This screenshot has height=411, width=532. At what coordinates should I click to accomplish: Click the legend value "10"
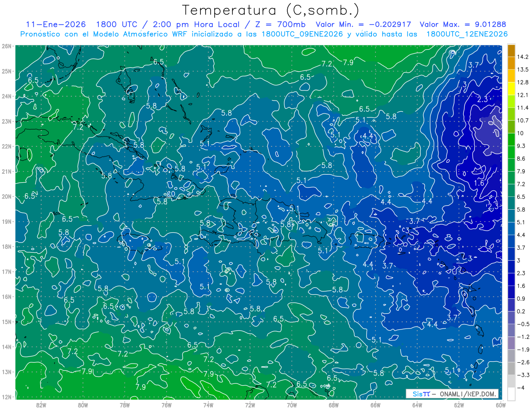(520, 133)
